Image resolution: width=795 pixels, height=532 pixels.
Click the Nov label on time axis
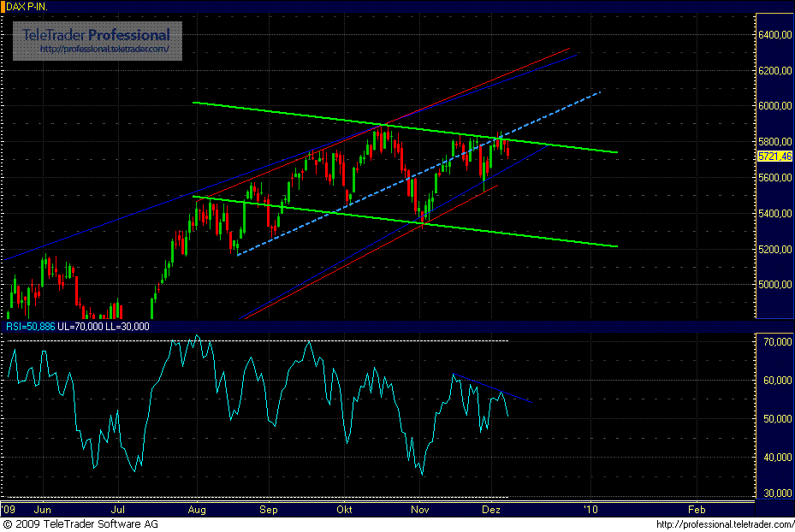click(420, 510)
